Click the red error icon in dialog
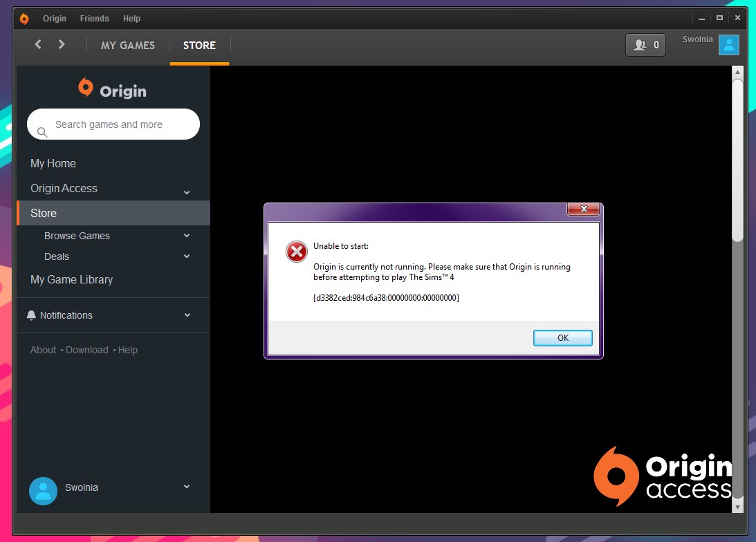The width and height of the screenshot is (756, 542). (x=297, y=252)
